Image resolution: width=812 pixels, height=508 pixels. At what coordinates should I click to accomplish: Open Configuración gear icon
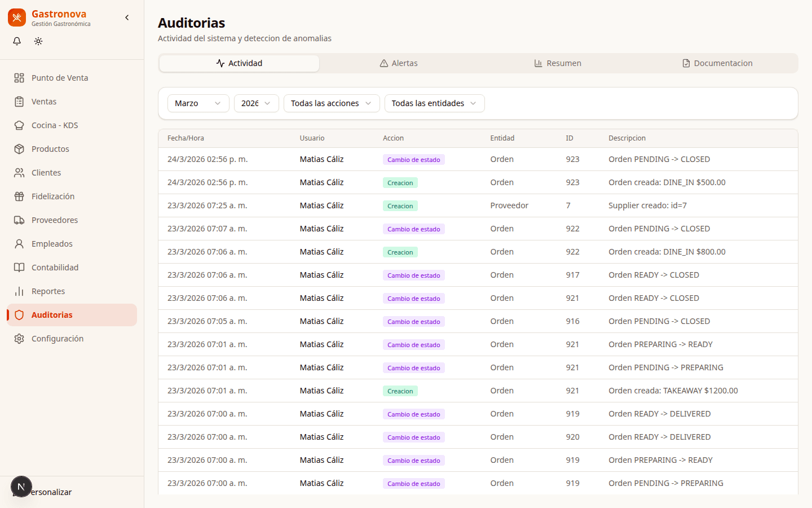tap(19, 339)
